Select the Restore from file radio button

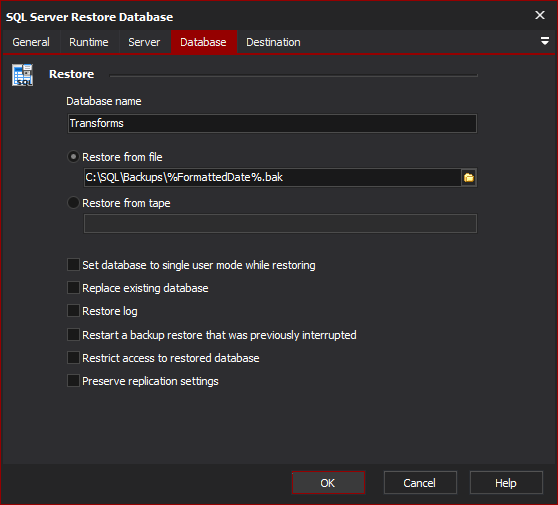(x=73, y=157)
